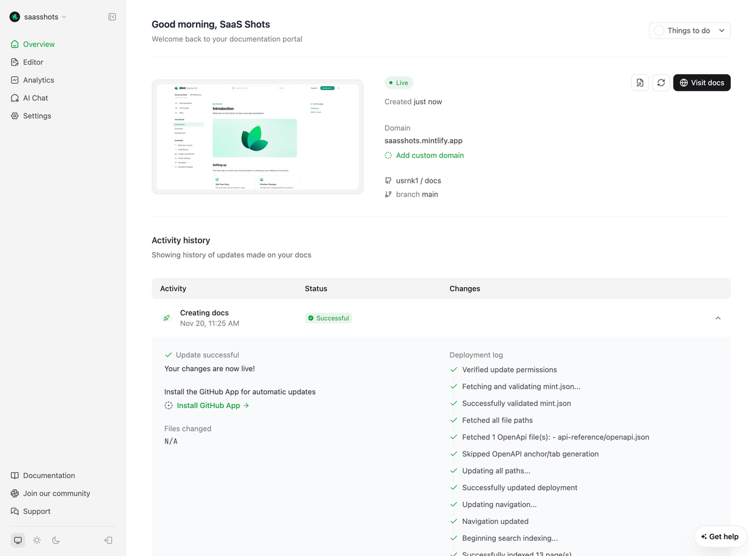Click branch main text
Image resolution: width=756 pixels, height=556 pixels.
(417, 195)
